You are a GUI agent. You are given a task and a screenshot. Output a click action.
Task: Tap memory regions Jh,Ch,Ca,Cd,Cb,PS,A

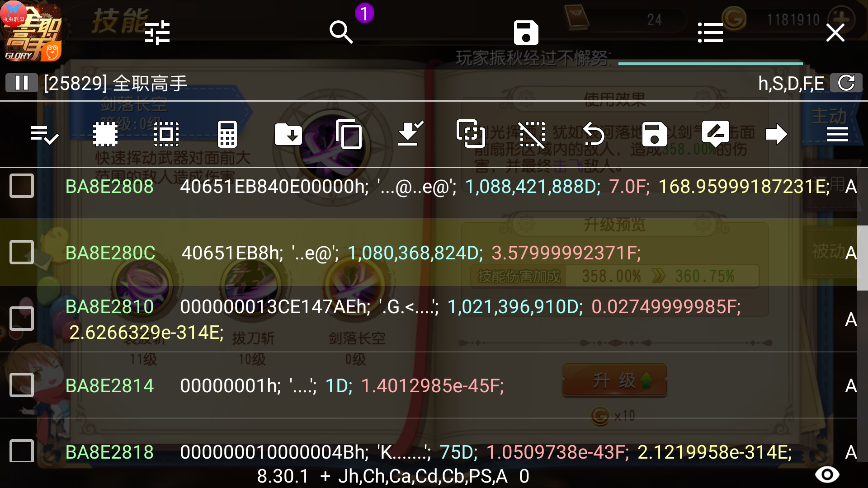tap(423, 476)
